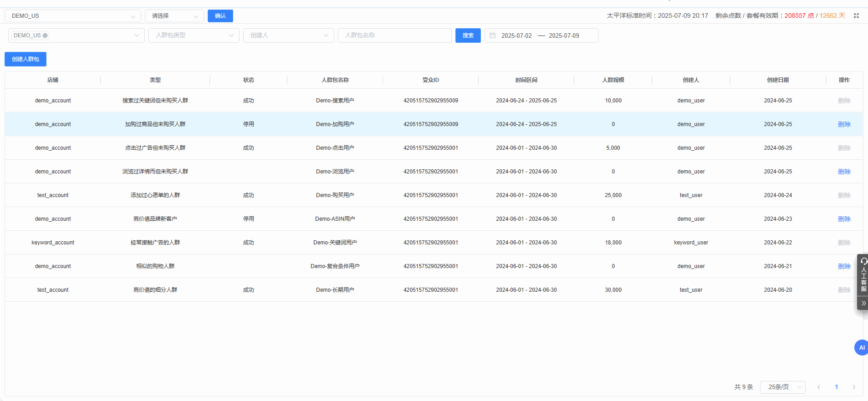
Task: Click the calendar icon in date range
Action: [x=492, y=36]
